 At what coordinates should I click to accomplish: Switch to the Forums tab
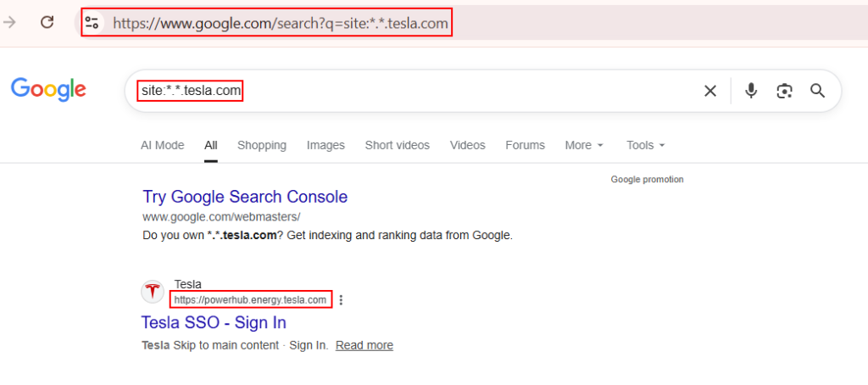[x=525, y=145]
